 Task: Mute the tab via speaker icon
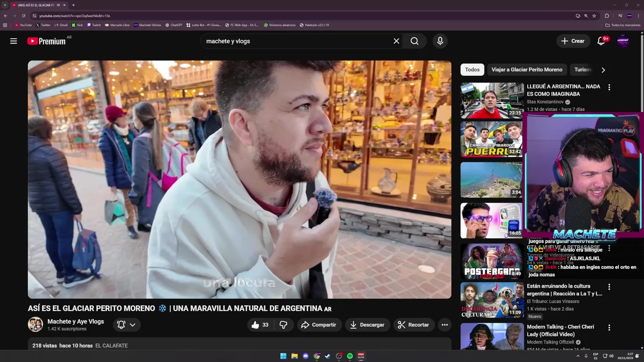(58, 5)
